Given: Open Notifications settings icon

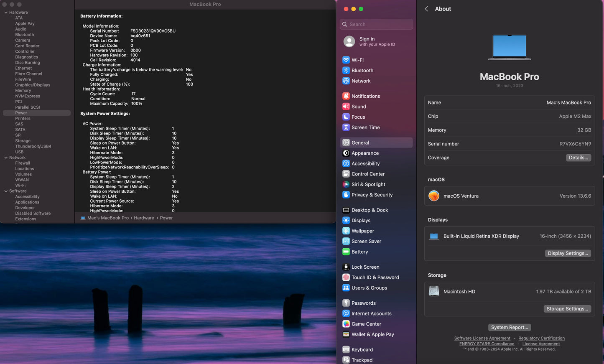Looking at the screenshot, I should pyautogui.click(x=346, y=96).
